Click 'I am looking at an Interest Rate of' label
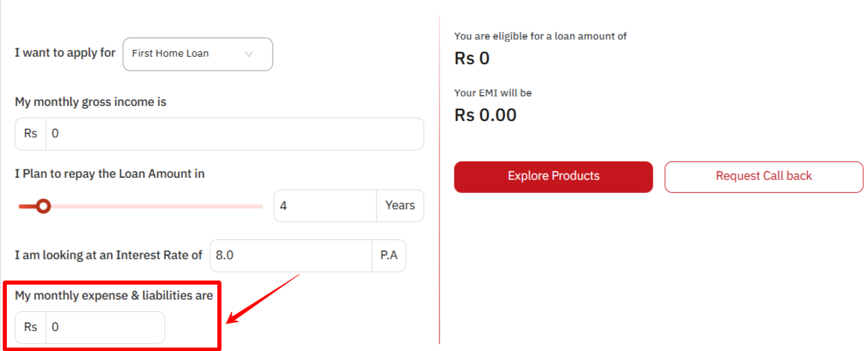Viewport: 868px width, 351px height. point(109,255)
